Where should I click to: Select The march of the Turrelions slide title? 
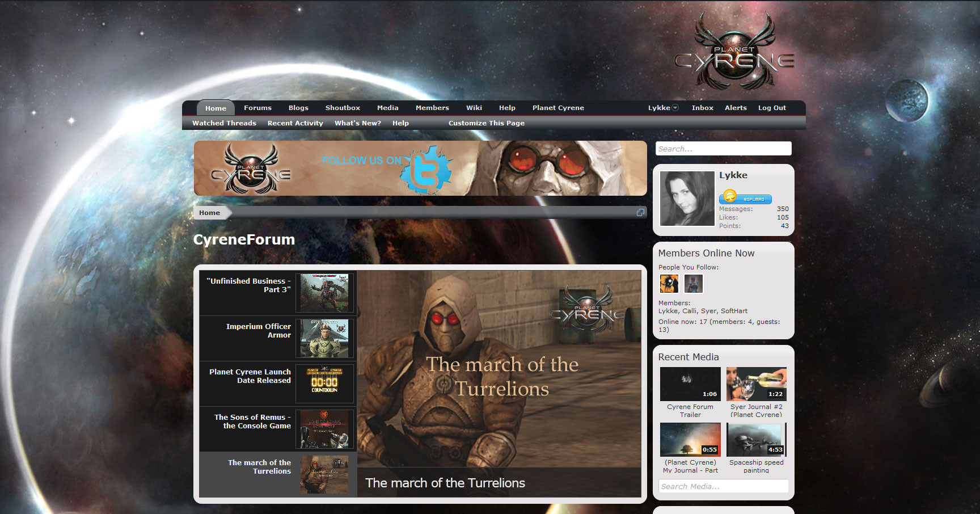click(259, 467)
